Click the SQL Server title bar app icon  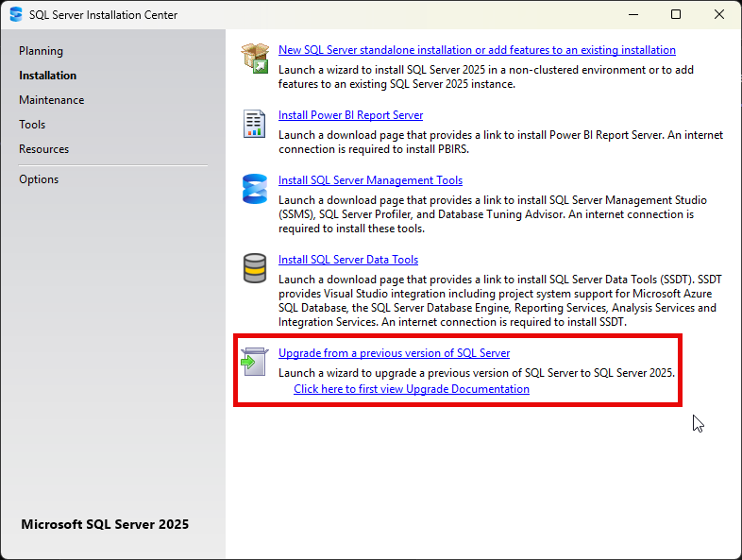[15, 15]
